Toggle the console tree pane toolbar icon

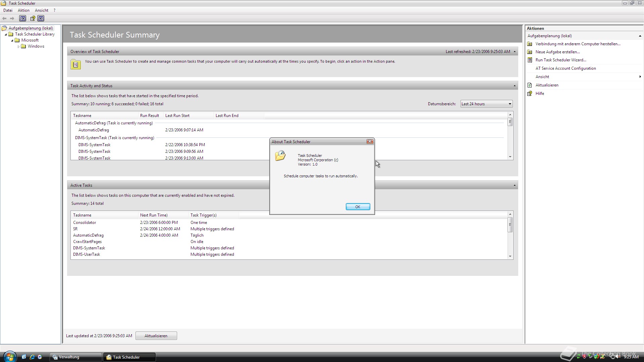pos(23,18)
